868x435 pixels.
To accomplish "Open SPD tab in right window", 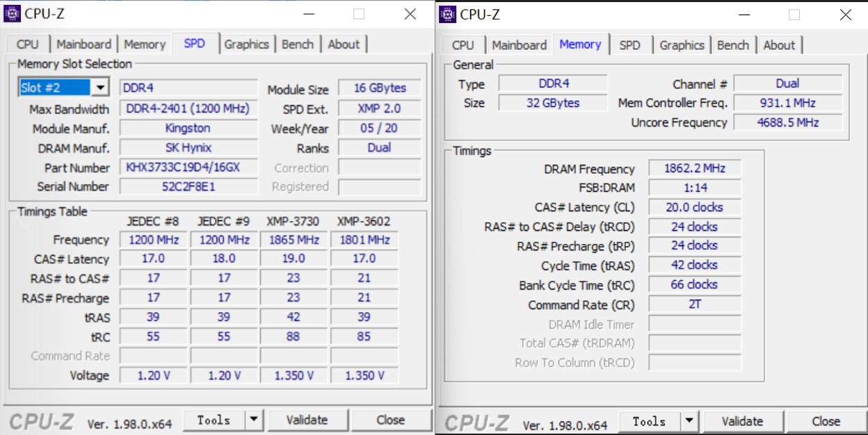I will [x=630, y=44].
